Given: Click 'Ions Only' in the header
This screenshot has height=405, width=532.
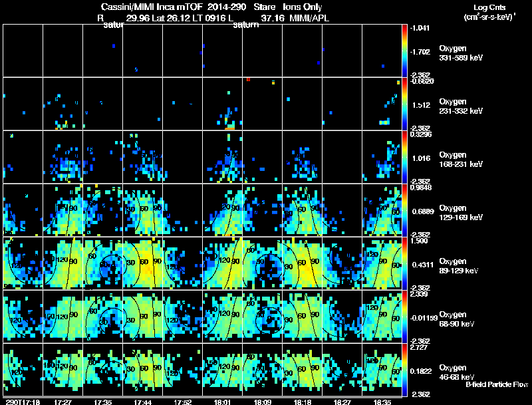Looking at the screenshot, I should (303, 7).
